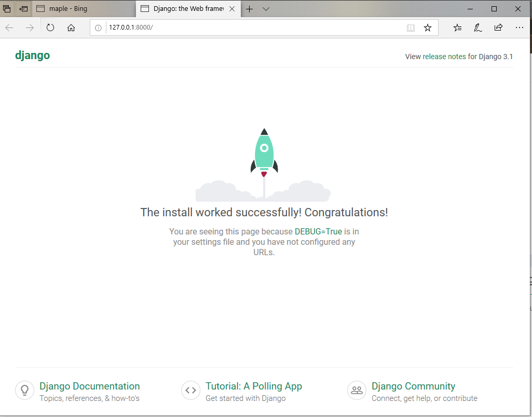Image resolution: width=532 pixels, height=417 pixels.
Task: Click the code brackets tutorial icon
Action: pos(190,390)
